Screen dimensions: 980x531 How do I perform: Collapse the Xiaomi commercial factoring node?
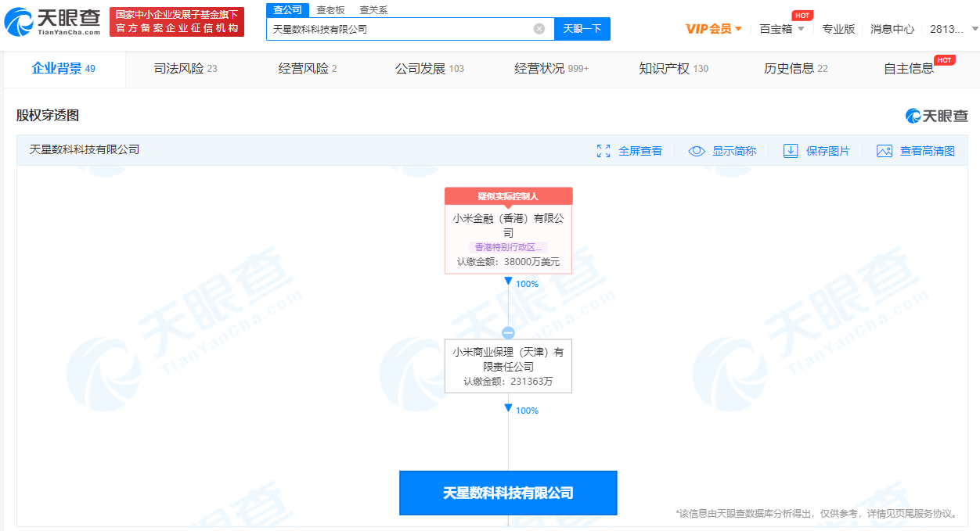pos(508,333)
